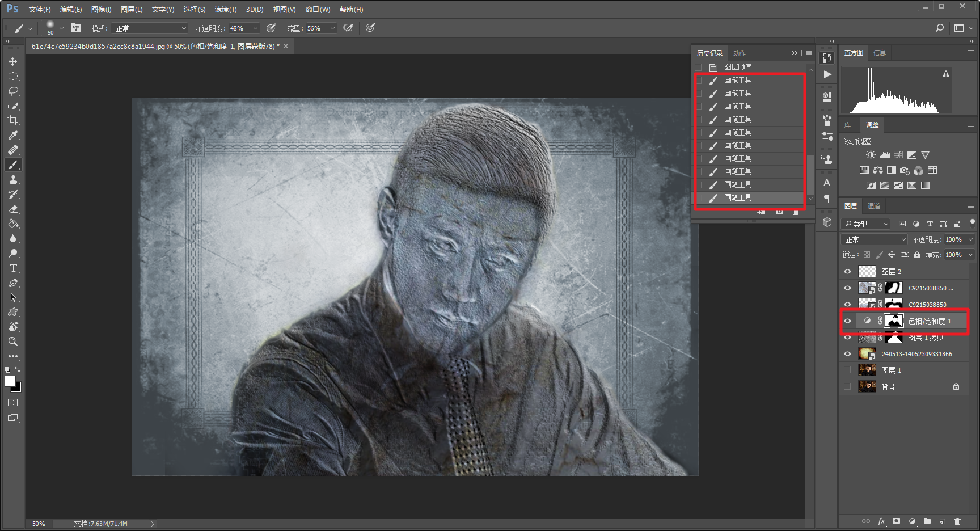This screenshot has width=980, height=531.
Task: Add a Brightness/Contrast adjustment
Action: [871, 155]
